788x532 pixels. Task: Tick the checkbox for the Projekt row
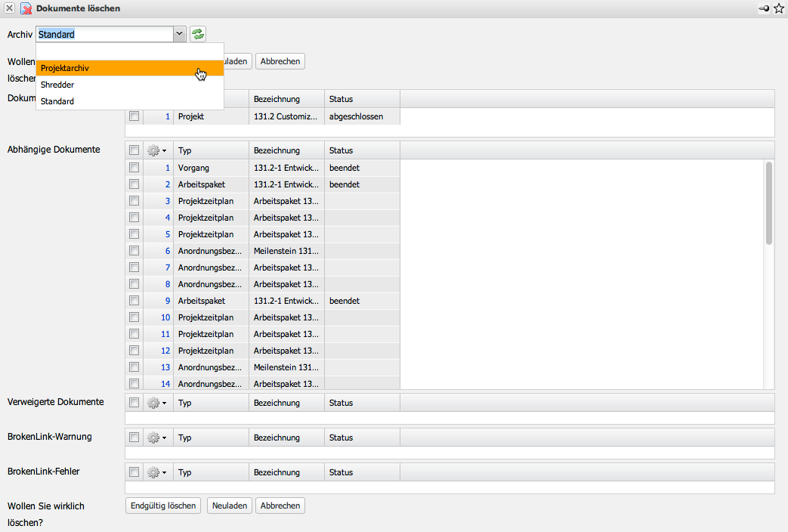[x=134, y=117]
